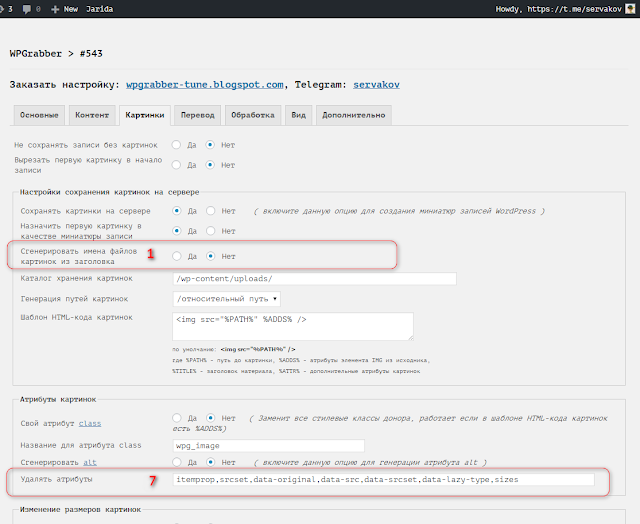Click the class attribute link

(x=90, y=424)
